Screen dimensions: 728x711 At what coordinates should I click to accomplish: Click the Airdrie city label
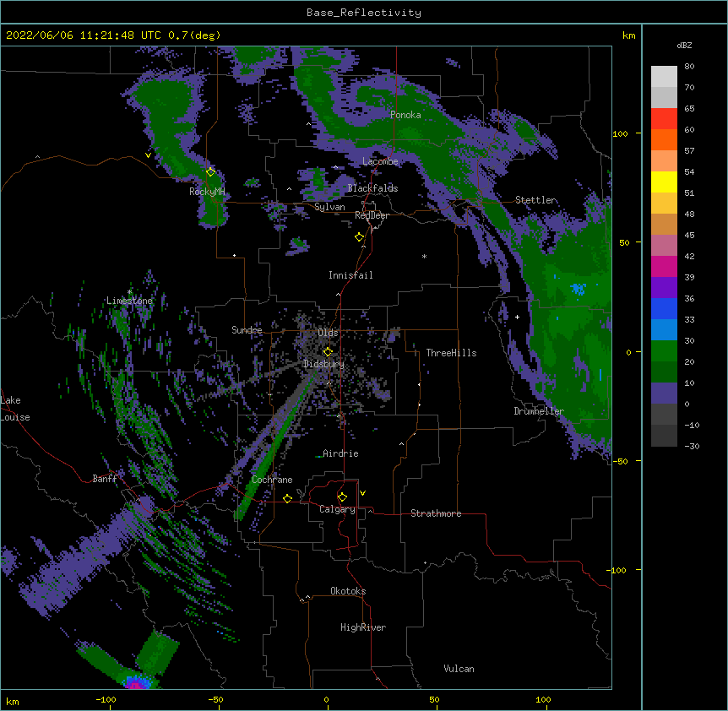pos(340,453)
